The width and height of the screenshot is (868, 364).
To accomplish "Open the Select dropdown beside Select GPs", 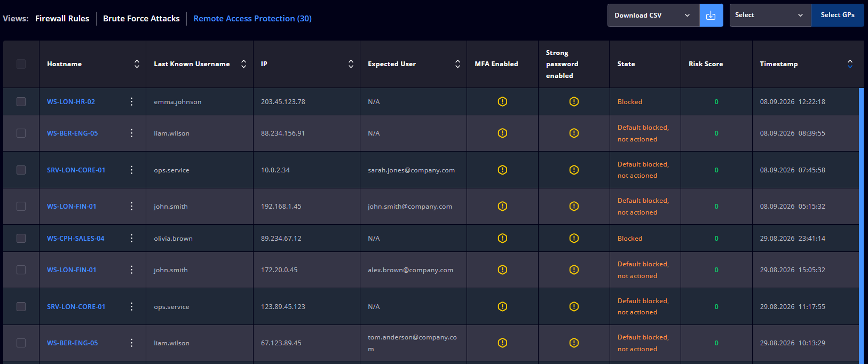I will (x=770, y=15).
